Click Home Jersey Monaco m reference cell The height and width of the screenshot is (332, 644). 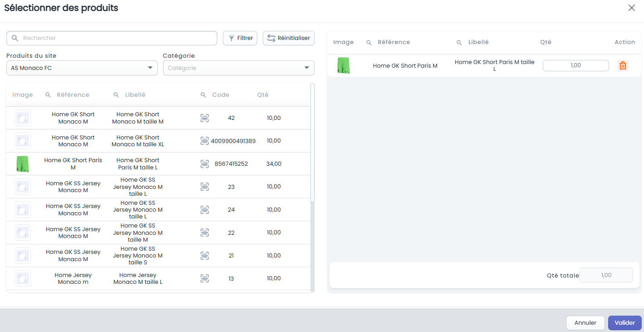[73, 278]
